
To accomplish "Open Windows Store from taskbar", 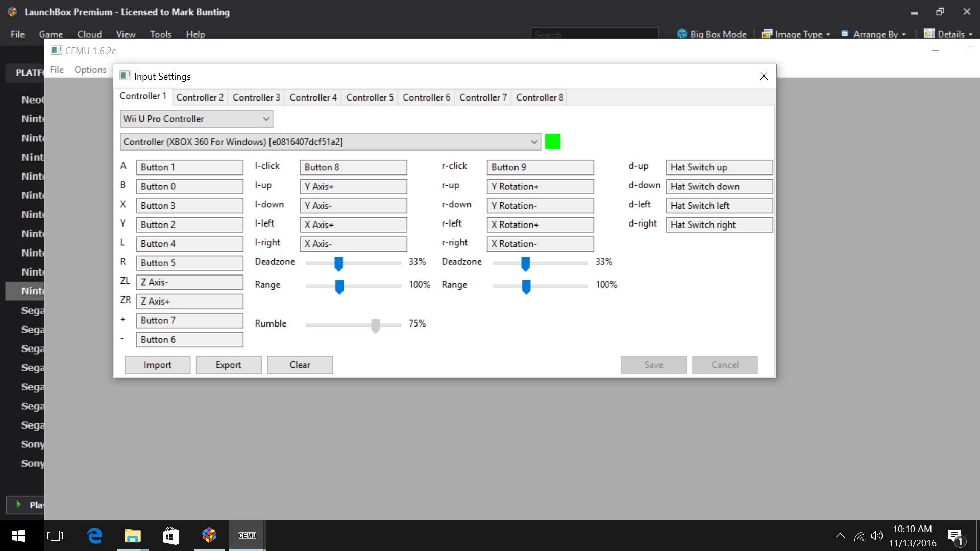I will (x=171, y=536).
